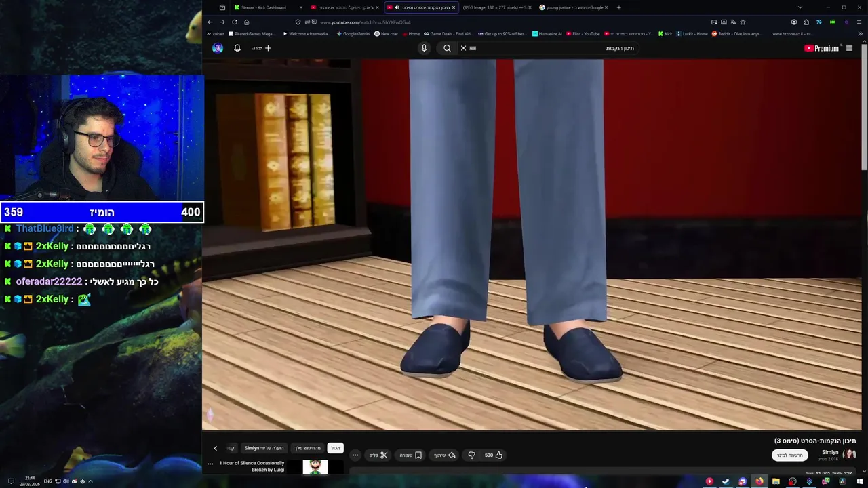Switch to the young justice Google tab
The height and width of the screenshot is (488, 868).
click(573, 7)
